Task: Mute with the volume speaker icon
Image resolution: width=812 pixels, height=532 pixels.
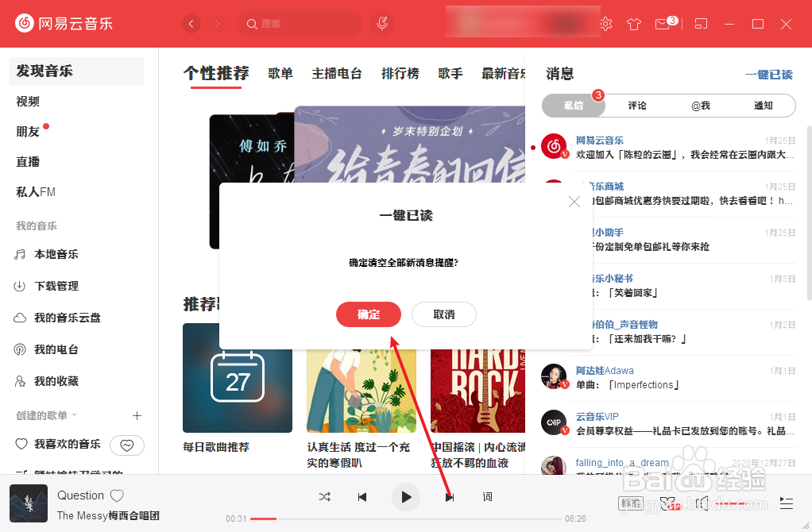Action: [x=702, y=503]
